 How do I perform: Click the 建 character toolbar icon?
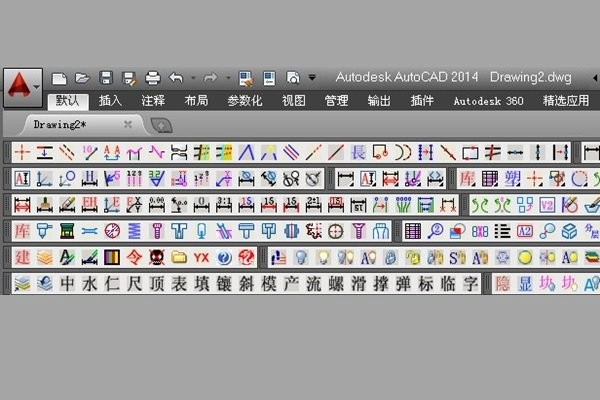24,257
